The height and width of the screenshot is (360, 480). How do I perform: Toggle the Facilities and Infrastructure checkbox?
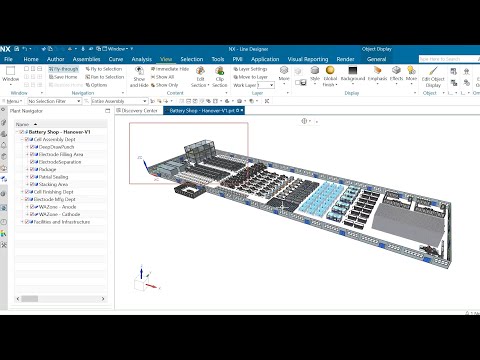pos(27,222)
